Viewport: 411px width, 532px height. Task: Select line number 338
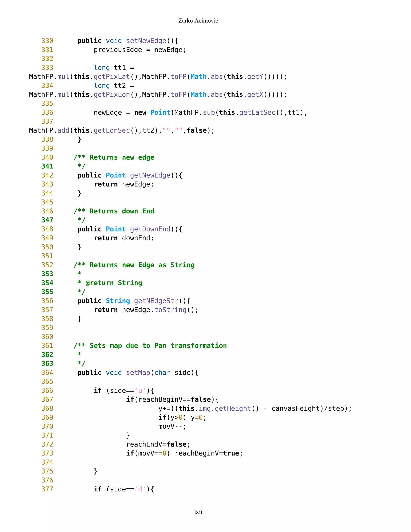(x=47, y=139)
